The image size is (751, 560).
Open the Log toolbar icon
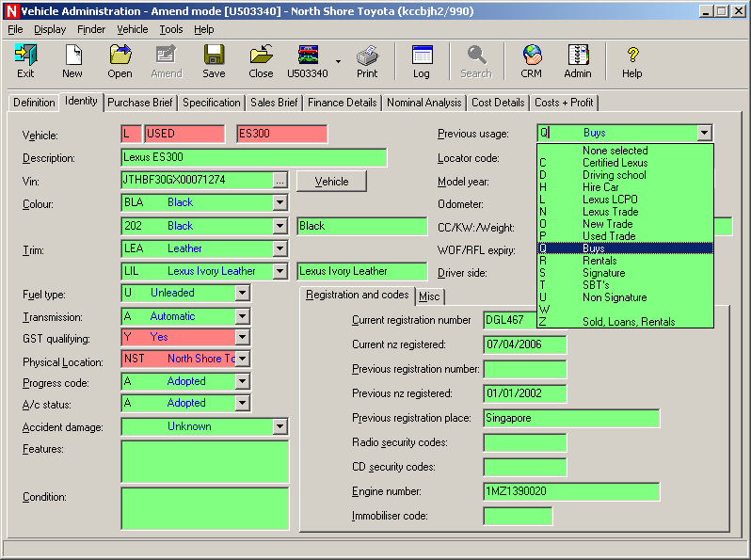[422, 60]
